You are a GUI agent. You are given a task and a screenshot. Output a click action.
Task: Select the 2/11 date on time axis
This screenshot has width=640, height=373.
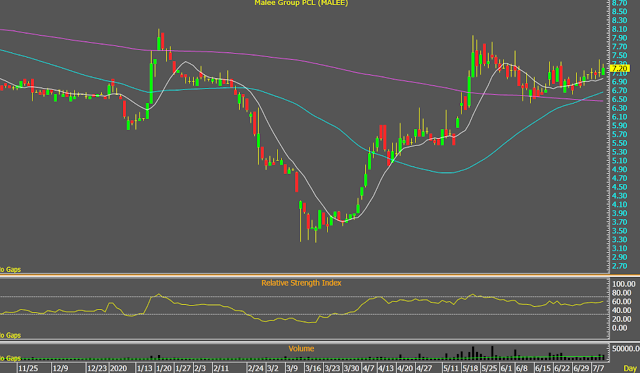pos(221,369)
